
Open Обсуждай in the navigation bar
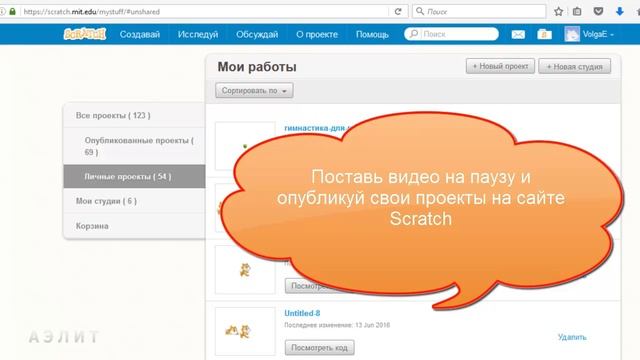(x=257, y=34)
